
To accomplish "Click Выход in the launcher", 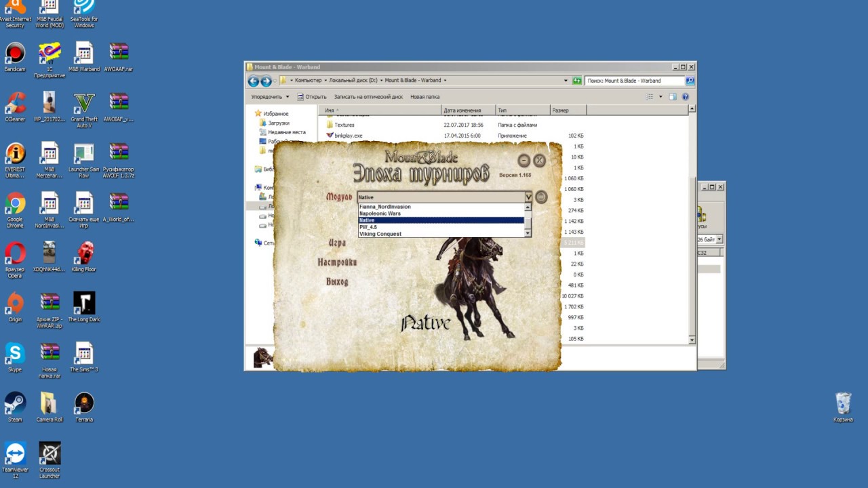I will 337,281.
